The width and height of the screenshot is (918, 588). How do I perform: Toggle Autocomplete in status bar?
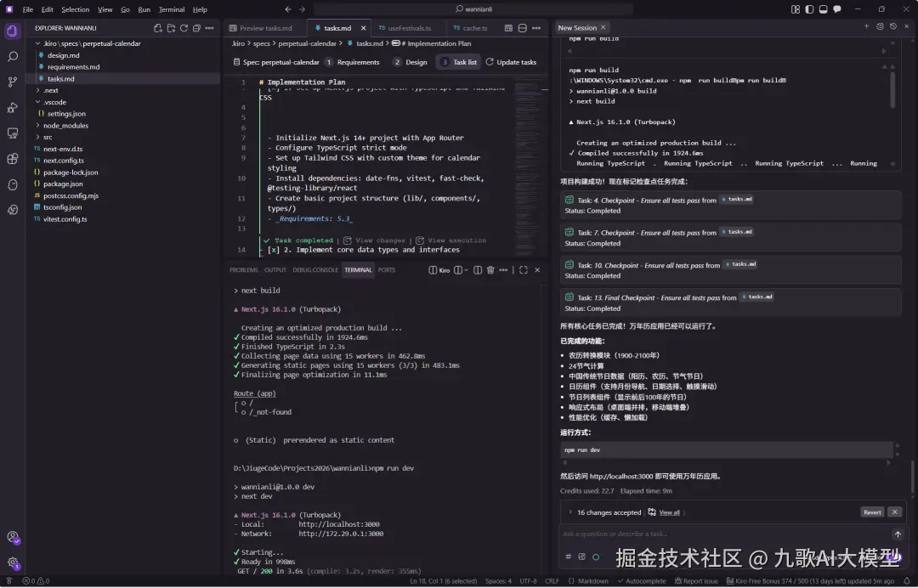pos(642,581)
